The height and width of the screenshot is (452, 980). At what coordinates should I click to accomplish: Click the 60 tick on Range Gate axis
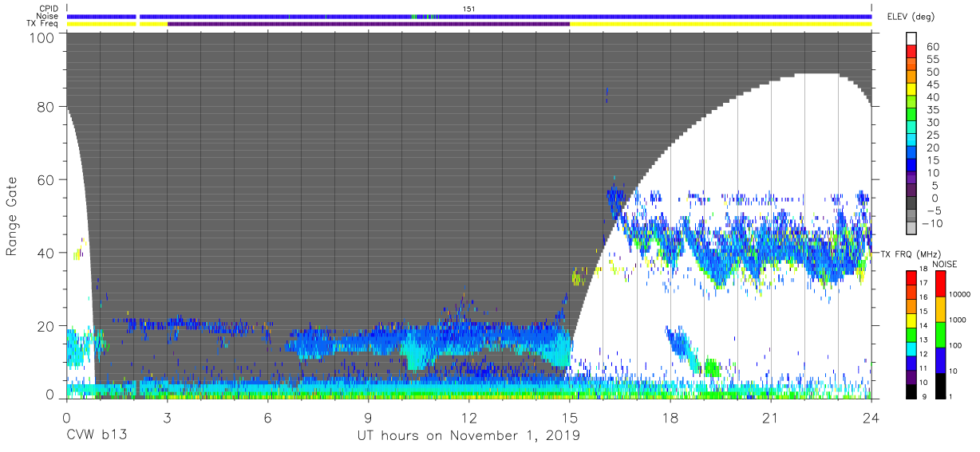click(46, 180)
